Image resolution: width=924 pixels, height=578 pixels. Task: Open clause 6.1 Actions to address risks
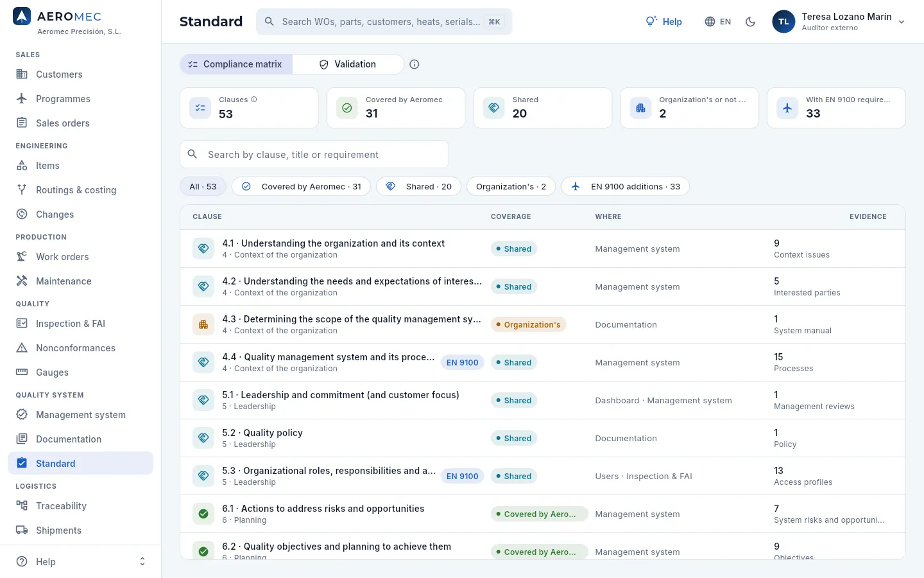543,514
